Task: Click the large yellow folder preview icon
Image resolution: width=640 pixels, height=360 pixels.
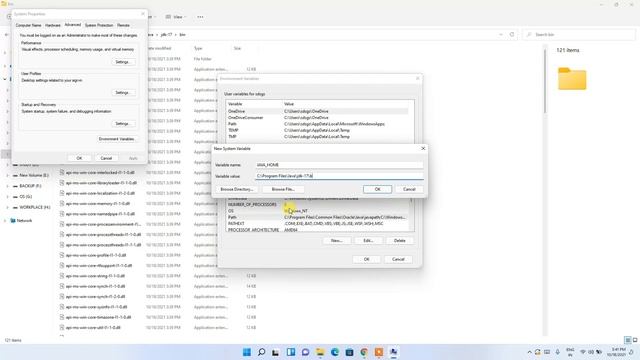Action: (572, 78)
